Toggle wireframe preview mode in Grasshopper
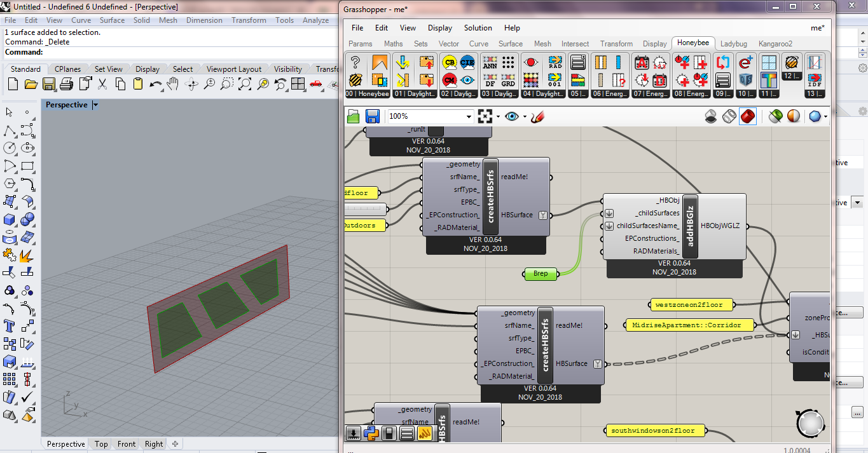Image resolution: width=868 pixels, height=453 pixels. pyautogui.click(x=729, y=116)
